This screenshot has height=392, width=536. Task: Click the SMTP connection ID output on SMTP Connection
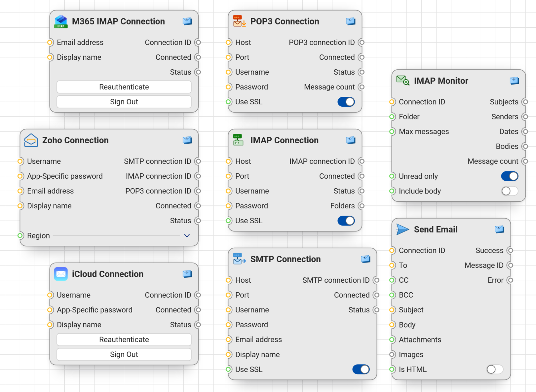[x=376, y=280]
